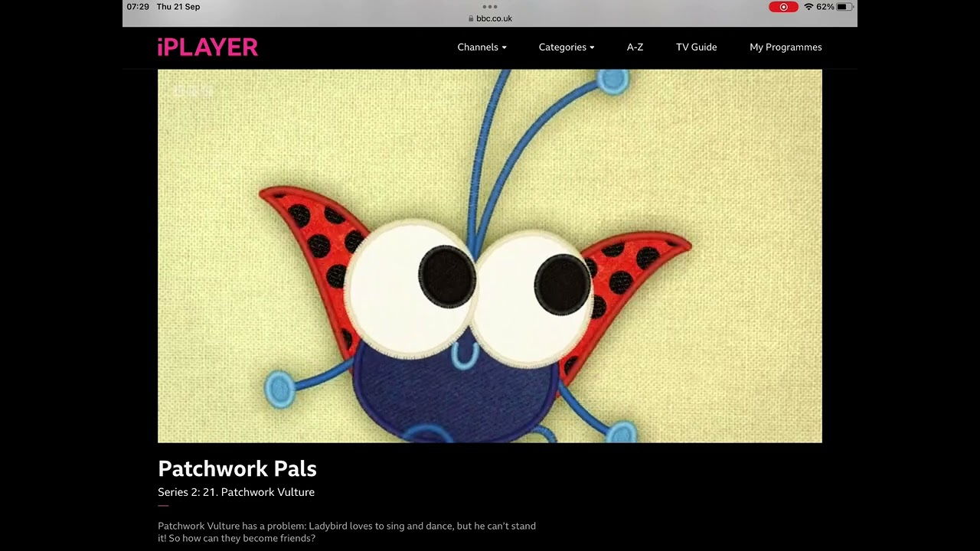Tap the three-dot multitasking menu
The image size is (980, 551).
[490, 6]
